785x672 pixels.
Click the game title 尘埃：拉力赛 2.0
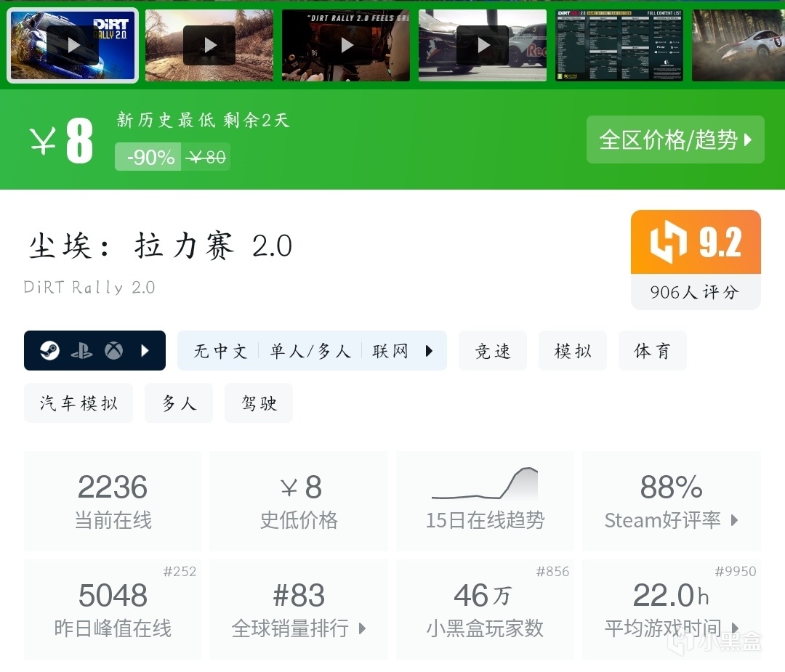click(x=160, y=246)
